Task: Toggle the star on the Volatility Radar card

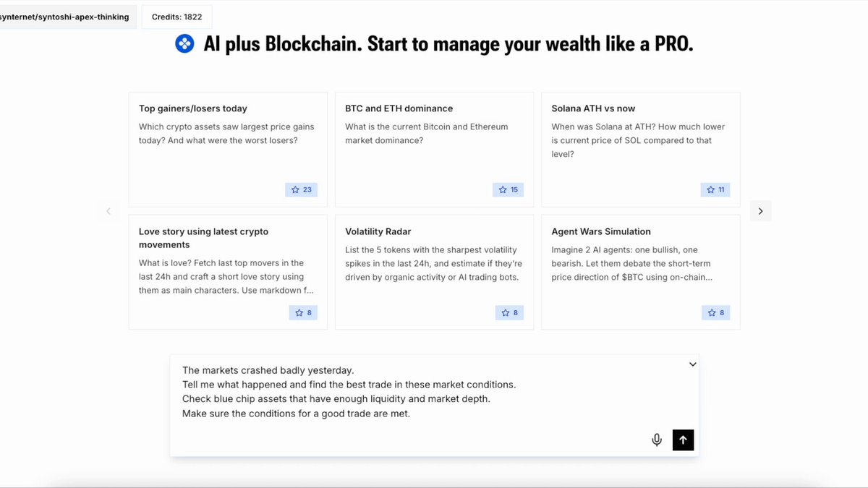Action: 510,313
